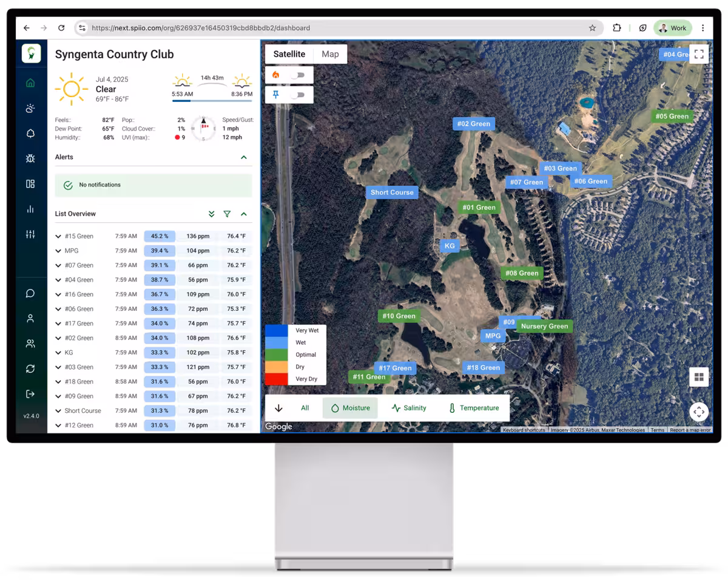Click the wind compass dial
The image size is (728, 584).
[x=203, y=129]
